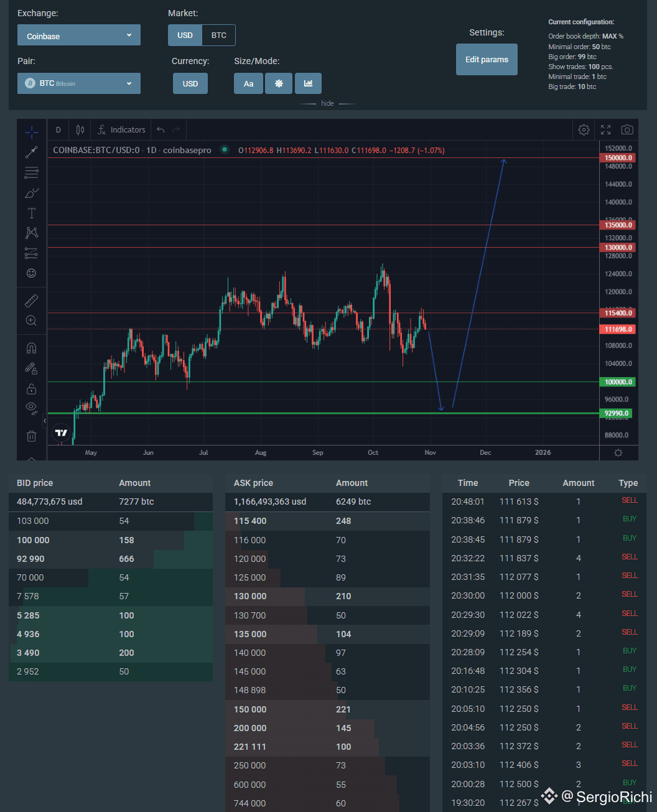Select the text annotation tool
Viewport: 657px width, 812px height.
(x=31, y=213)
